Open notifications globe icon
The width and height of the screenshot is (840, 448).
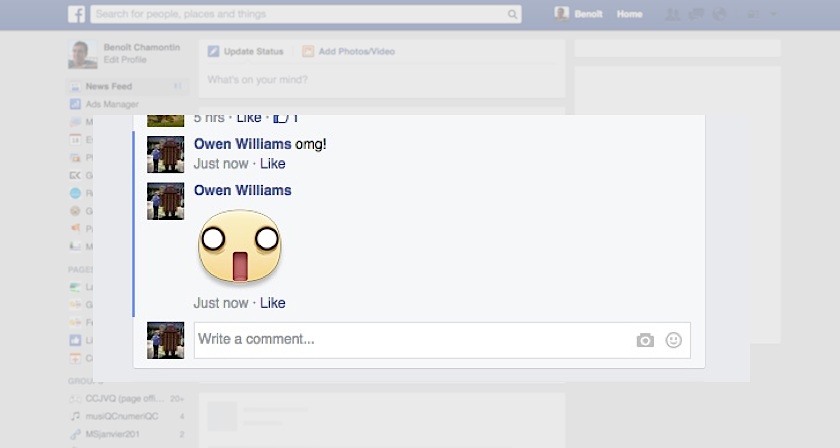719,14
